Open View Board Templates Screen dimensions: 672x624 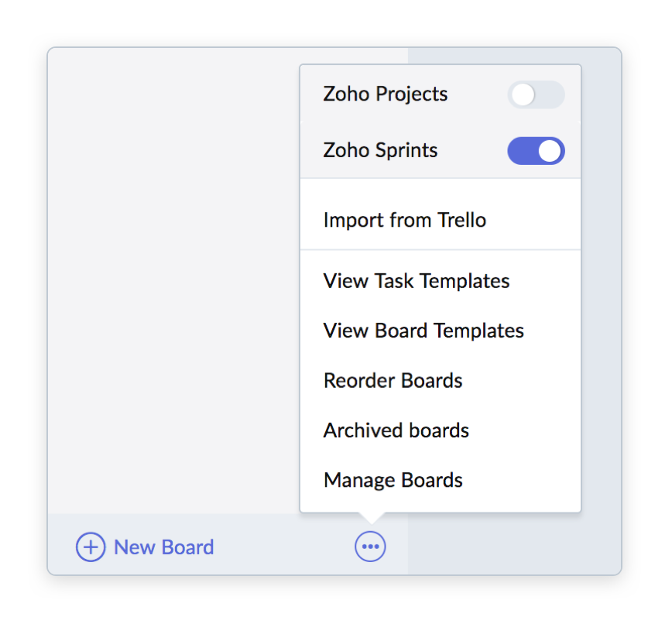[423, 331]
